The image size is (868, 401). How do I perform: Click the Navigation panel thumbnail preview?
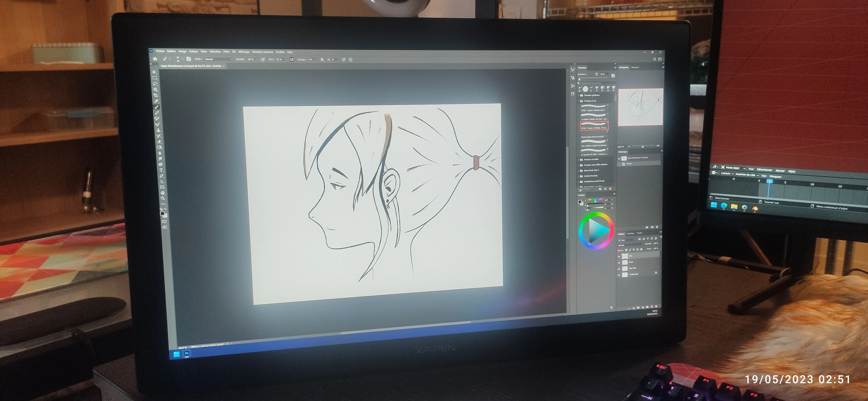[641, 107]
